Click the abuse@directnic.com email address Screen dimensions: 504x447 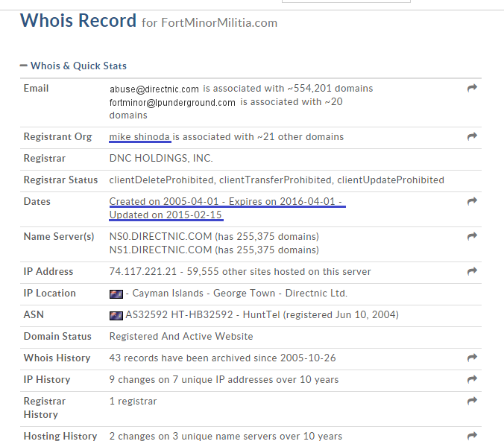(154, 89)
